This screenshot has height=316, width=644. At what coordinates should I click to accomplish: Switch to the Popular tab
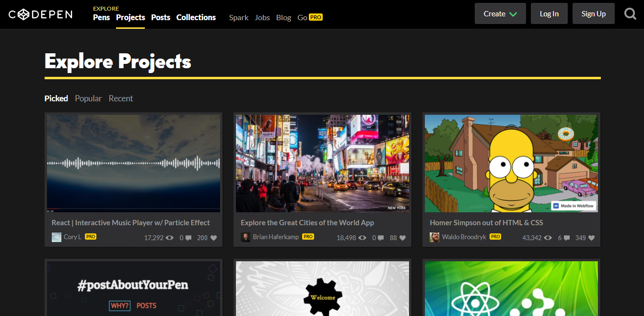[88, 98]
